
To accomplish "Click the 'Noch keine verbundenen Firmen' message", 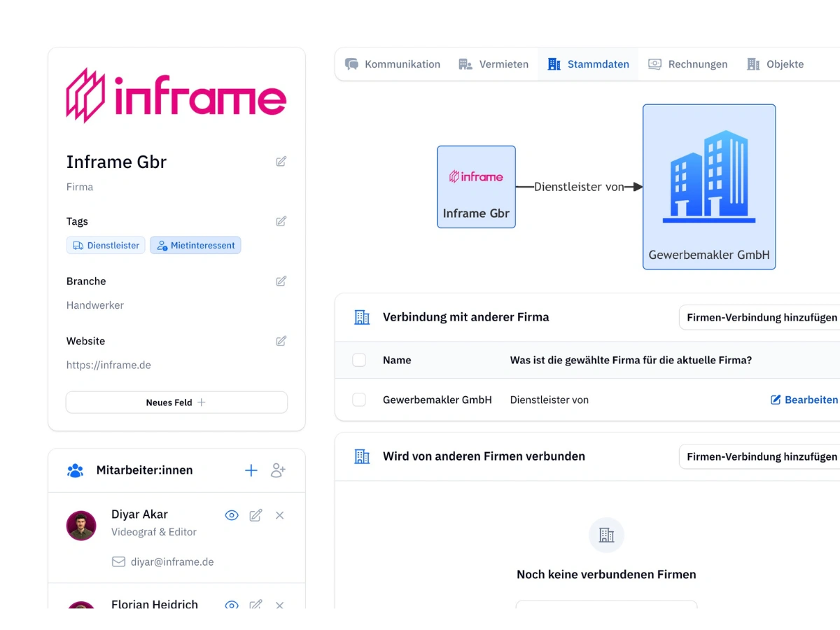I will (x=606, y=575).
